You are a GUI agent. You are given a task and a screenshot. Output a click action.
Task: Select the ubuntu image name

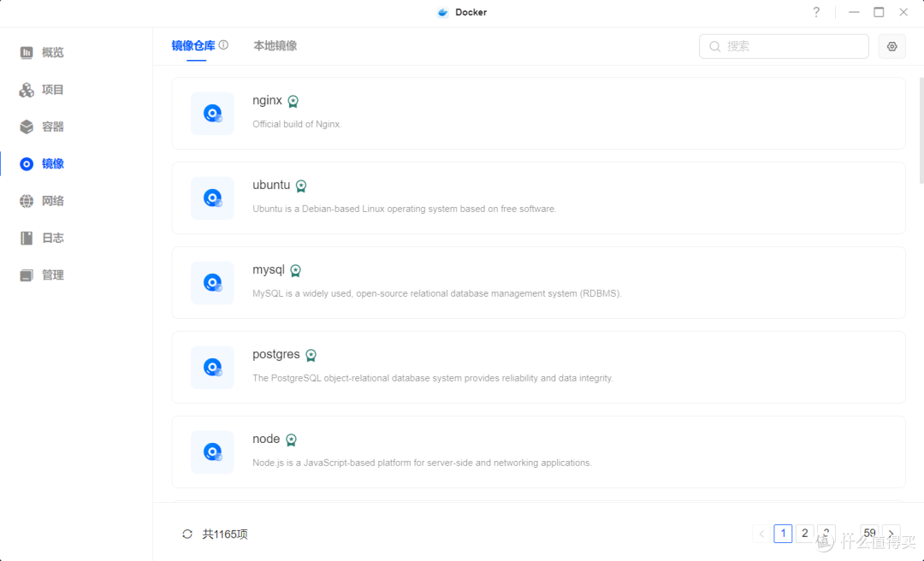(271, 185)
